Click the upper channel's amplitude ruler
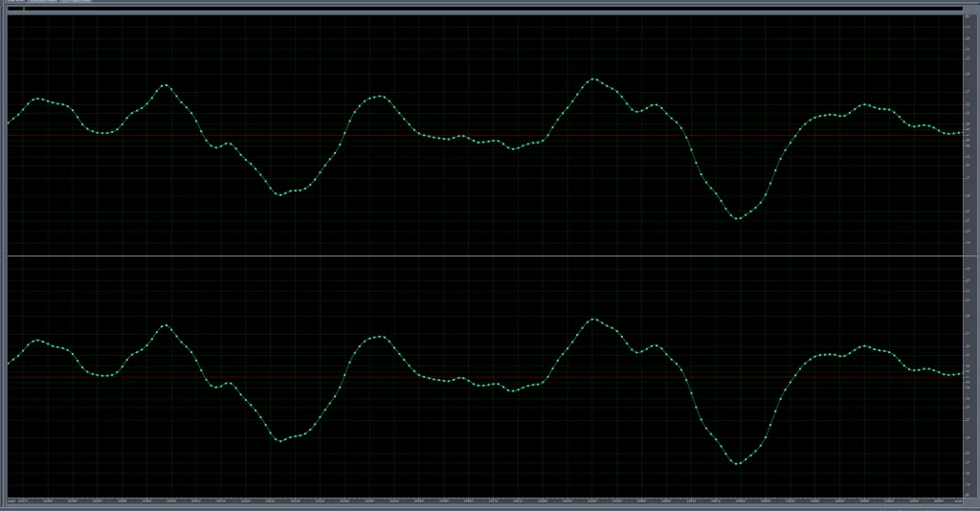980x511 pixels. (x=969, y=135)
